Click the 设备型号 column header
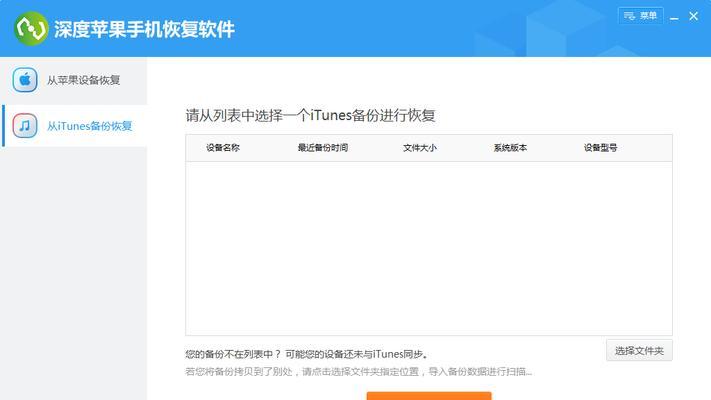The image size is (711, 400). click(x=600, y=148)
